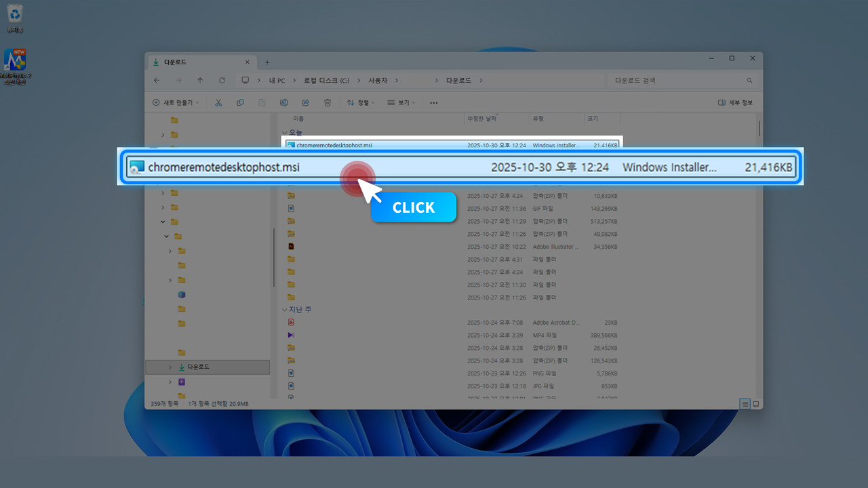This screenshot has height=488, width=868.
Task: Select the 파일 폴더 row dated 오전 11:30
Action: tap(452, 285)
